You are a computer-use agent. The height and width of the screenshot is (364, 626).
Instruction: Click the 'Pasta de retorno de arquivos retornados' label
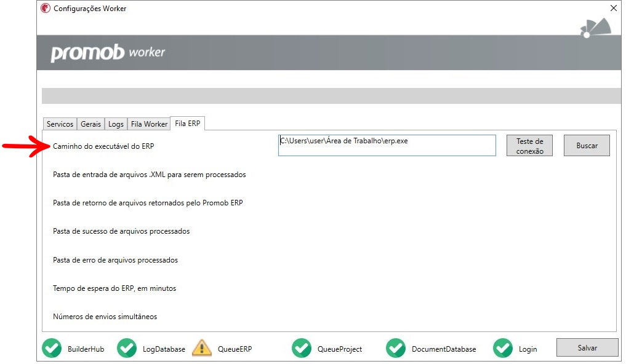pos(148,203)
